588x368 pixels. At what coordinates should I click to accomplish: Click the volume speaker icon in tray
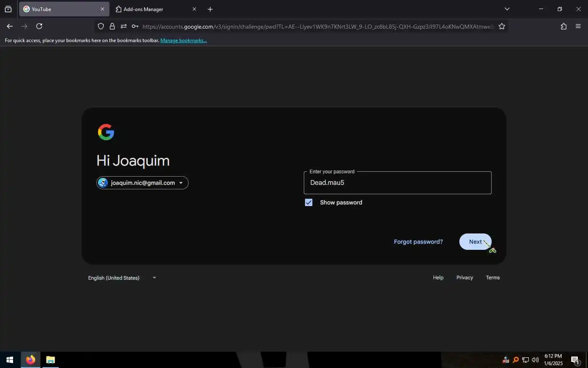click(x=535, y=360)
